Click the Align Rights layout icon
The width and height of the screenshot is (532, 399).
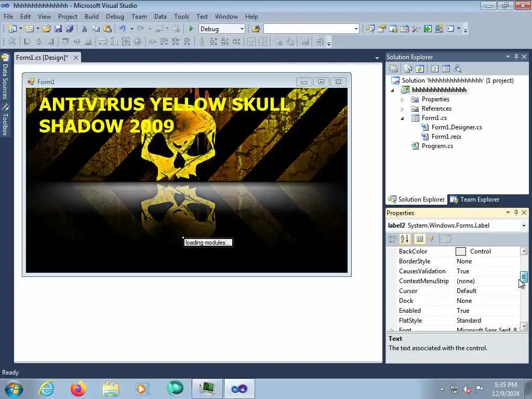[x=50, y=42]
